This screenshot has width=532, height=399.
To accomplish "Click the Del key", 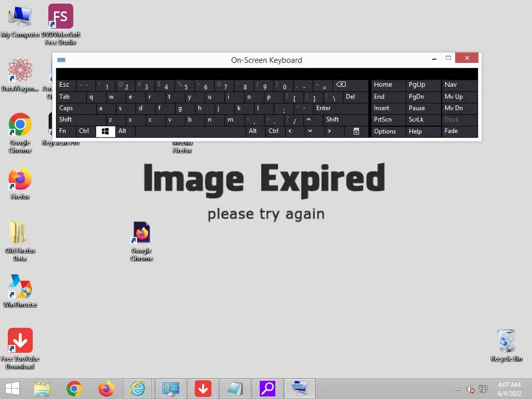I will (x=355, y=97).
